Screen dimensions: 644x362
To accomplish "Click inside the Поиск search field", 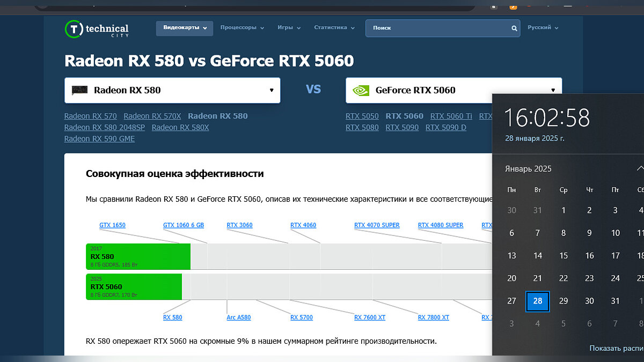I will 437,28.
